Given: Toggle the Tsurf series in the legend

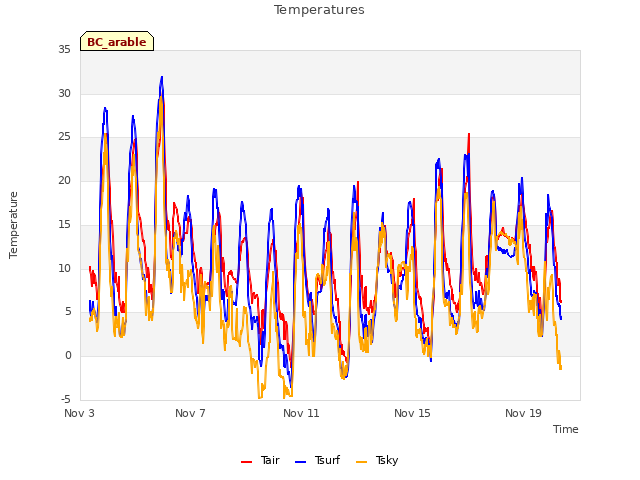Looking at the screenshot, I should pyautogui.click(x=317, y=460).
